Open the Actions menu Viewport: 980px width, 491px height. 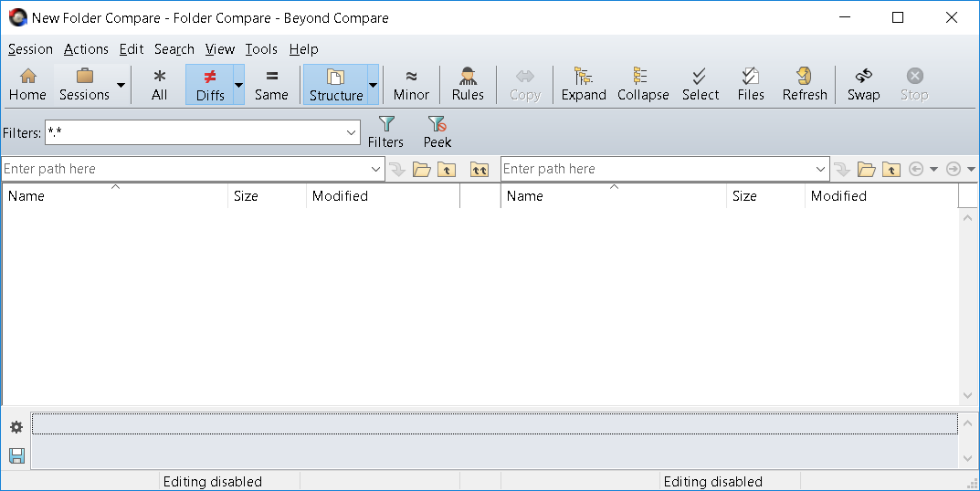(x=86, y=49)
